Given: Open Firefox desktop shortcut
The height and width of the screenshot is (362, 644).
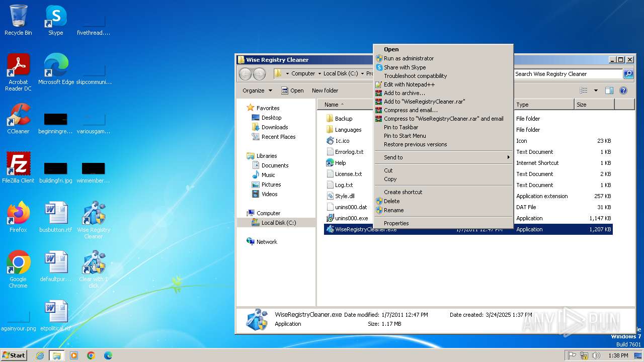Looking at the screenshot, I should pyautogui.click(x=18, y=217).
